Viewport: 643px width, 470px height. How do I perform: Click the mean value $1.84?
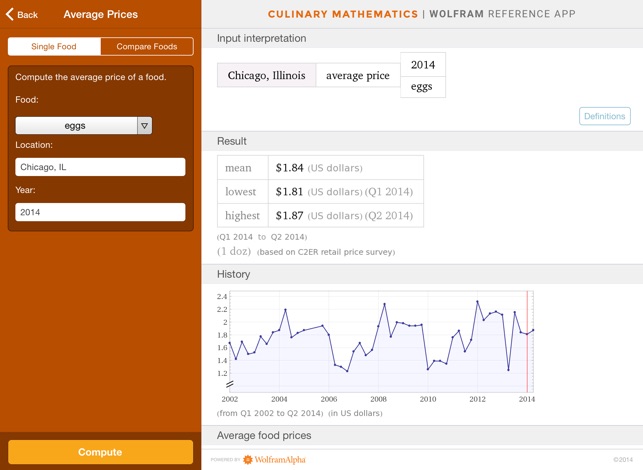click(290, 168)
